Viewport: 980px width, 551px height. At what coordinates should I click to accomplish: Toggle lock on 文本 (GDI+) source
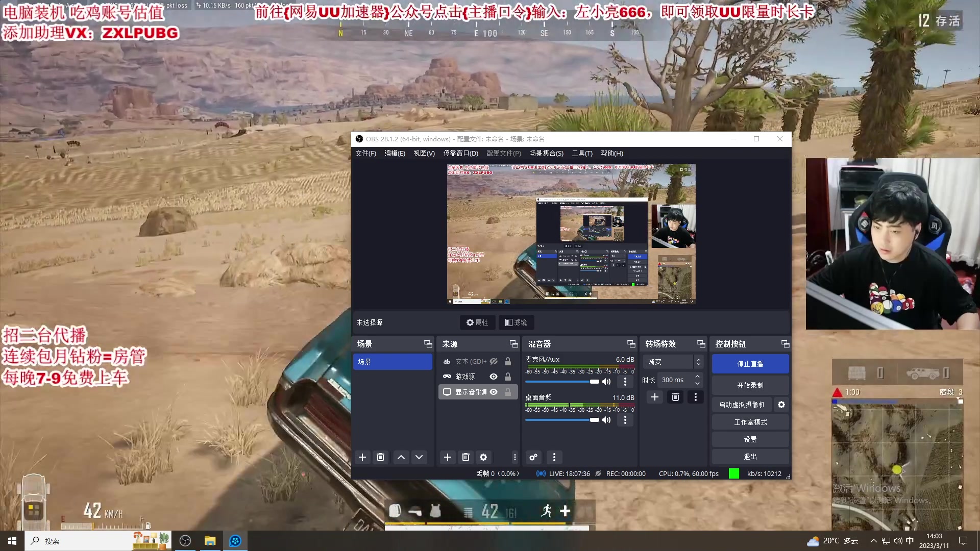pyautogui.click(x=508, y=361)
